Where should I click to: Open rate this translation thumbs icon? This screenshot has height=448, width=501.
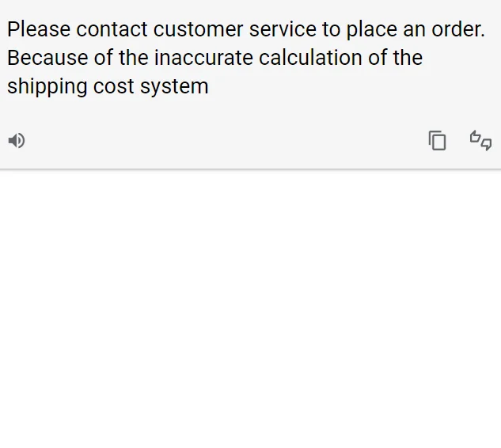pos(480,141)
